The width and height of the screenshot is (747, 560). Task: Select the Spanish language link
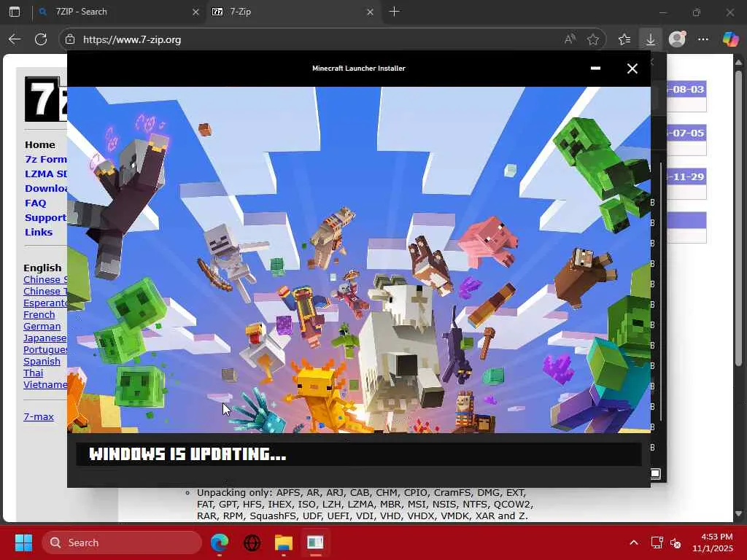click(x=42, y=362)
